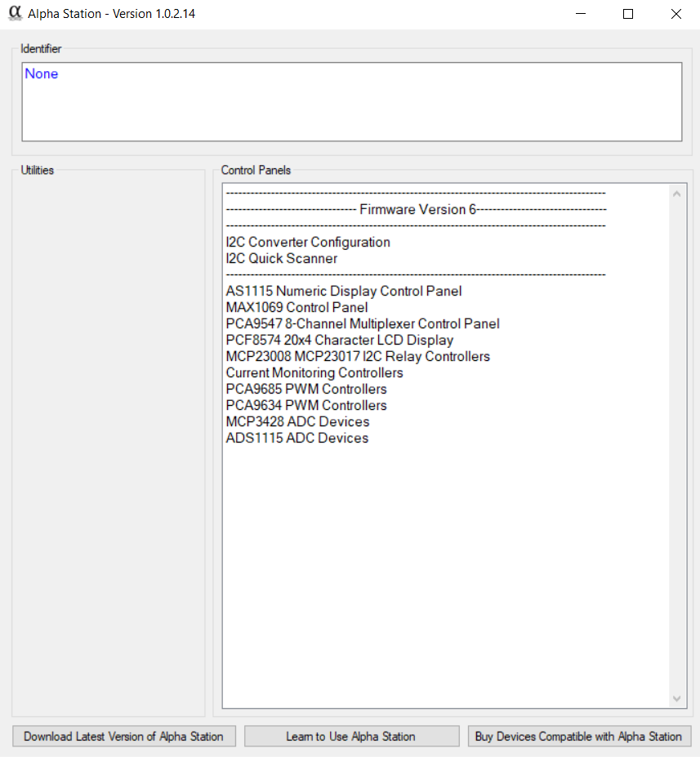Open AS1115 Numeric Display Control Panel

pos(343,292)
